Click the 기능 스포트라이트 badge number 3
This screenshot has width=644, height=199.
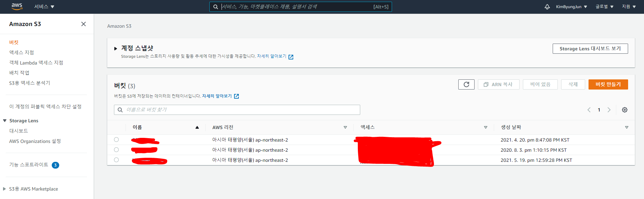pyautogui.click(x=55, y=165)
